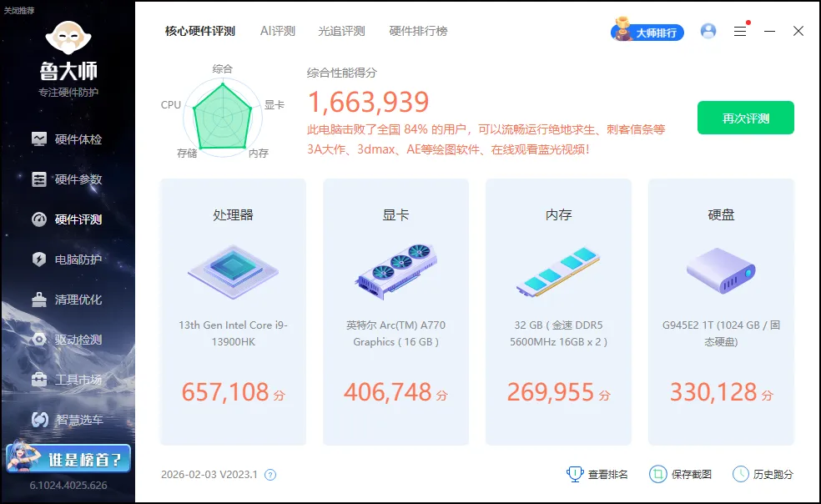Click 保存截图 link text
821x504 pixels.
[x=691, y=475]
